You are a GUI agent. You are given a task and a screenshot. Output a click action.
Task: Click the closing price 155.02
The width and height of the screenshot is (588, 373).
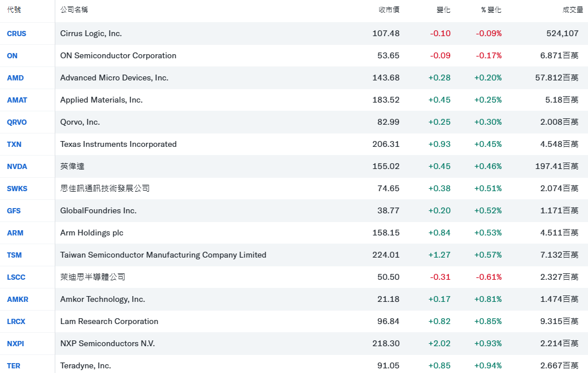click(386, 166)
